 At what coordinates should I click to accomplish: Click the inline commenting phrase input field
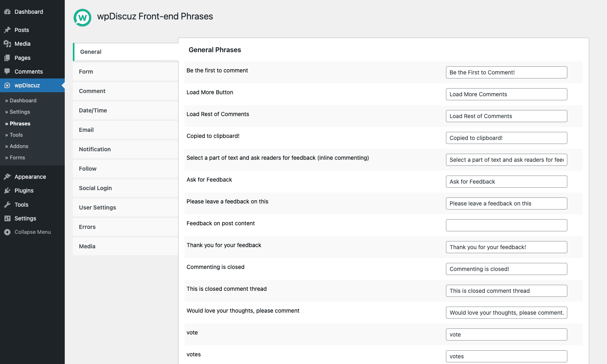[507, 160]
